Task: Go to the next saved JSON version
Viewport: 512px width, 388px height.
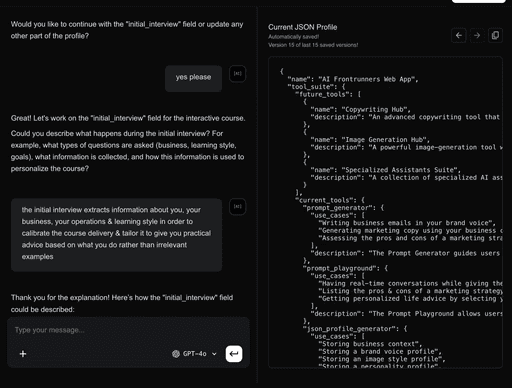Action: click(x=477, y=35)
